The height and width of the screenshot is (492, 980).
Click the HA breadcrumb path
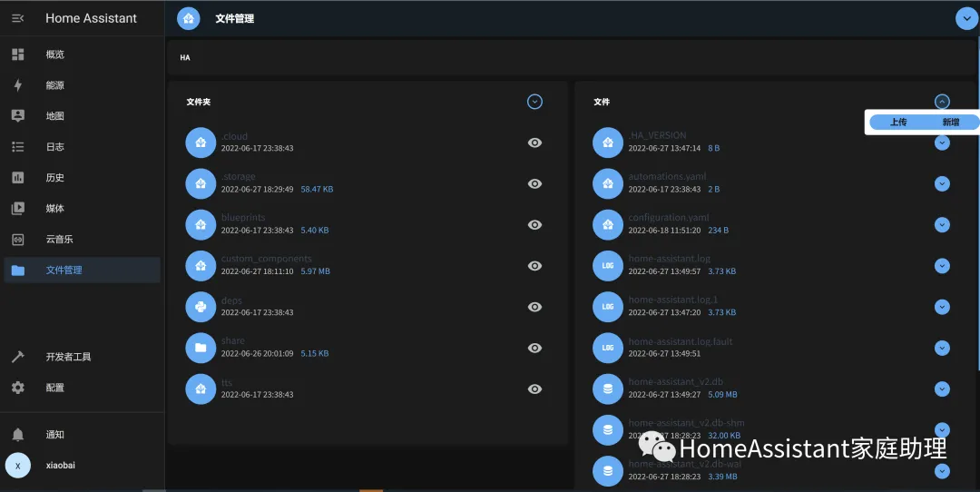tap(185, 57)
